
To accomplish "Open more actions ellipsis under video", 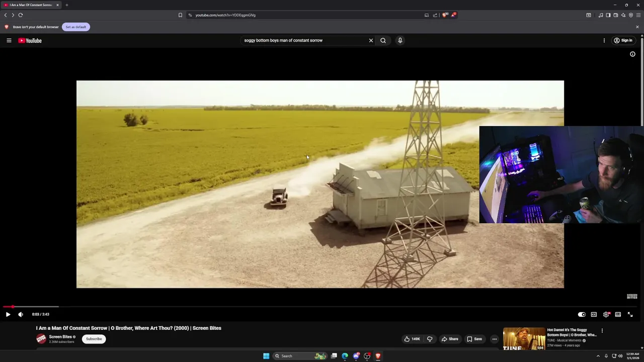I will click(x=495, y=339).
